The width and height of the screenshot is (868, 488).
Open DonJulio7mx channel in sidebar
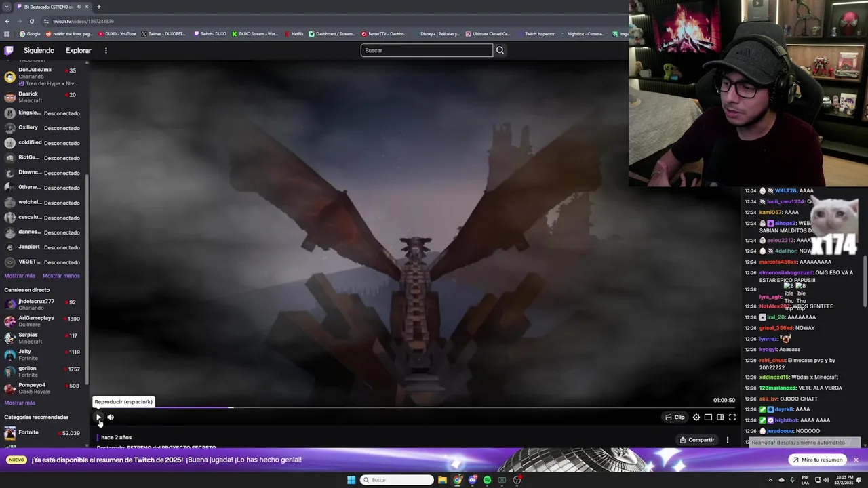click(43, 77)
